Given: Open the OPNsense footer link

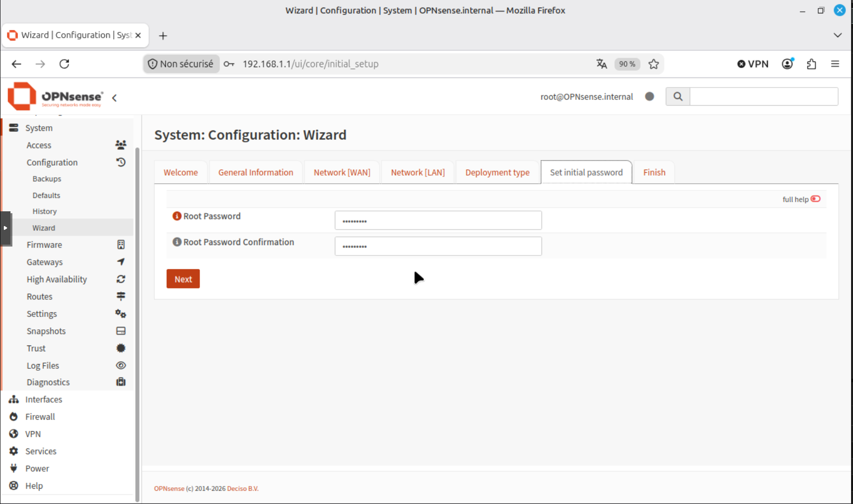Looking at the screenshot, I should [x=169, y=488].
